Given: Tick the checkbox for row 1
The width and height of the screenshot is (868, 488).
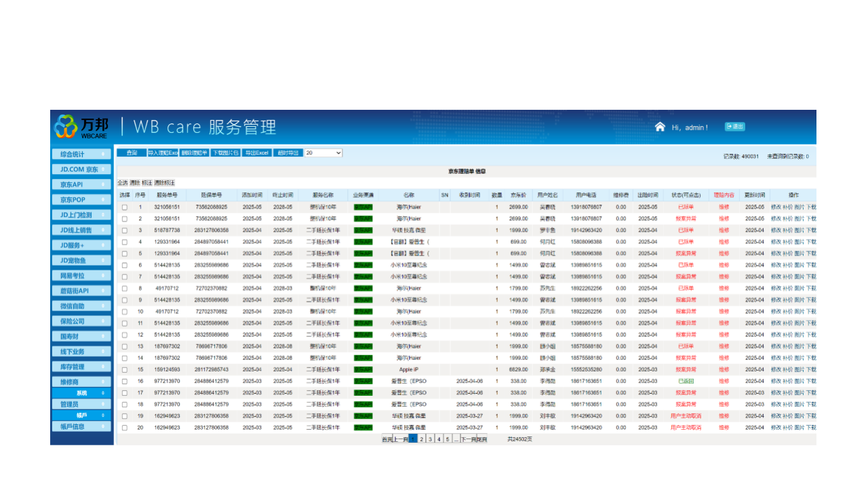Looking at the screenshot, I should coord(124,207).
